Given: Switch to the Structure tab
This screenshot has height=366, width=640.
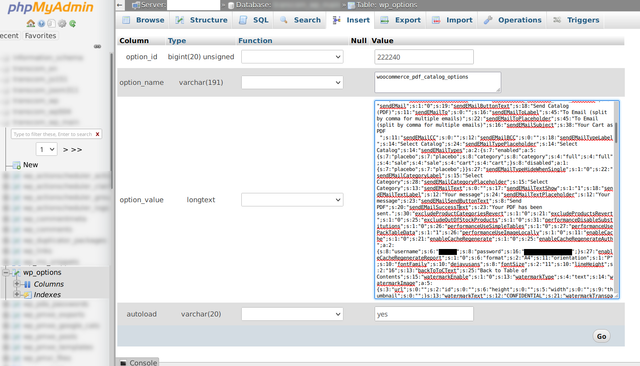Looking at the screenshot, I should (201, 20).
